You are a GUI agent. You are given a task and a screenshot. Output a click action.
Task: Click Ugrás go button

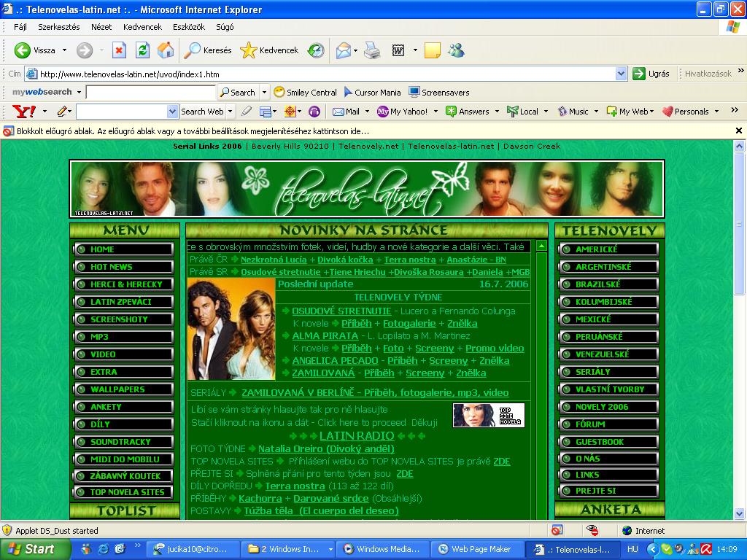(651, 74)
